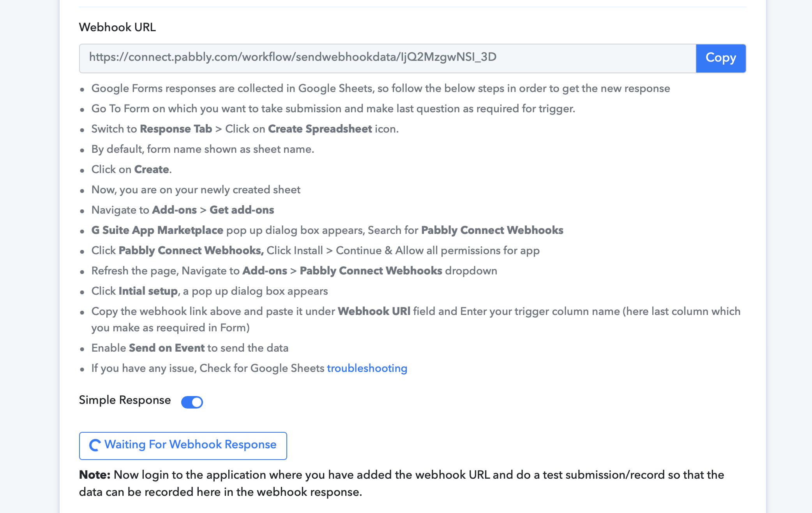This screenshot has height=513, width=812.
Task: Click bold G Suite App Marketplace text
Action: (157, 230)
